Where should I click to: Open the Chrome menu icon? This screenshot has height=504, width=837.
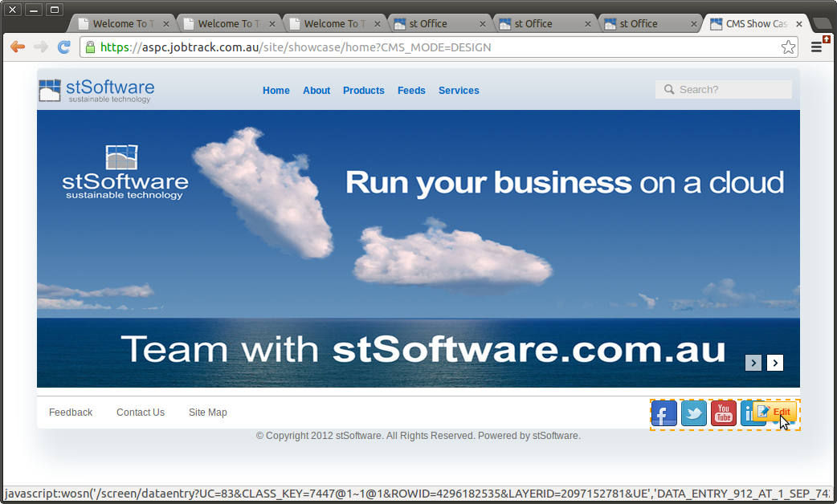[817, 47]
